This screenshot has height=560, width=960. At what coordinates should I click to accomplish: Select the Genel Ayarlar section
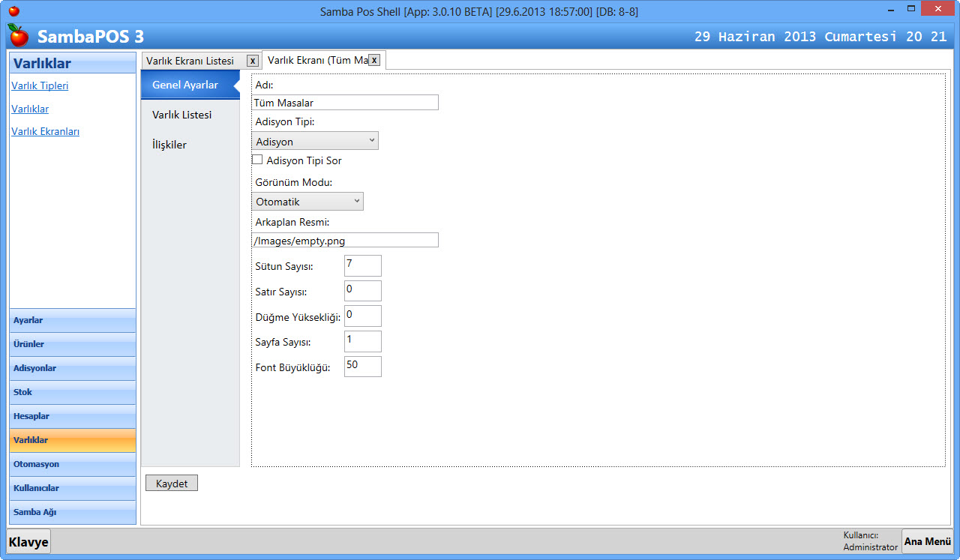click(185, 85)
